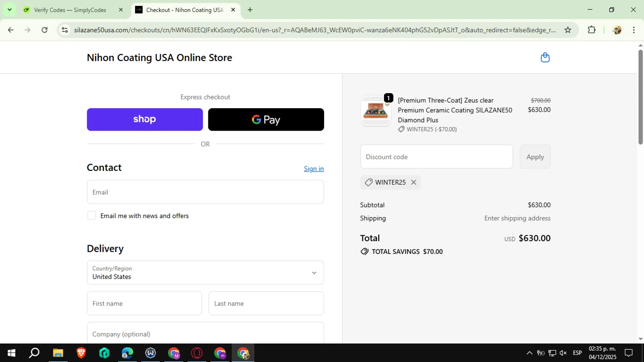Open a new browser tab
This screenshot has width=644, height=362.
click(x=250, y=9)
